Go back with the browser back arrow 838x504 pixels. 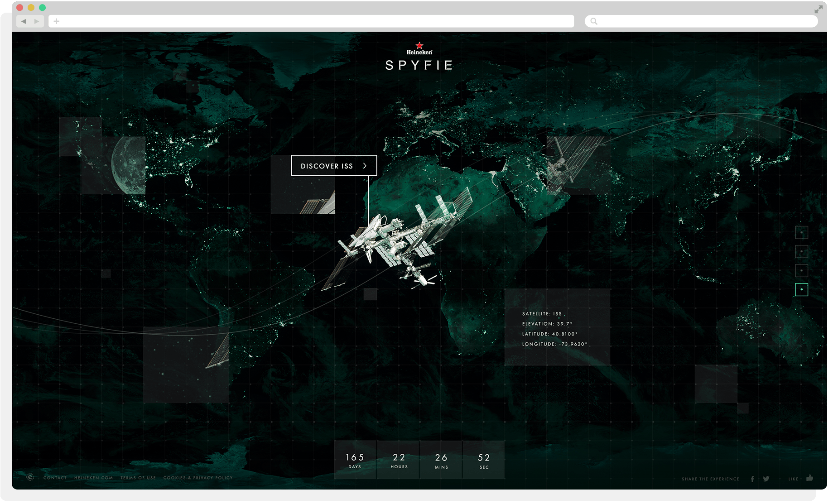tap(24, 21)
